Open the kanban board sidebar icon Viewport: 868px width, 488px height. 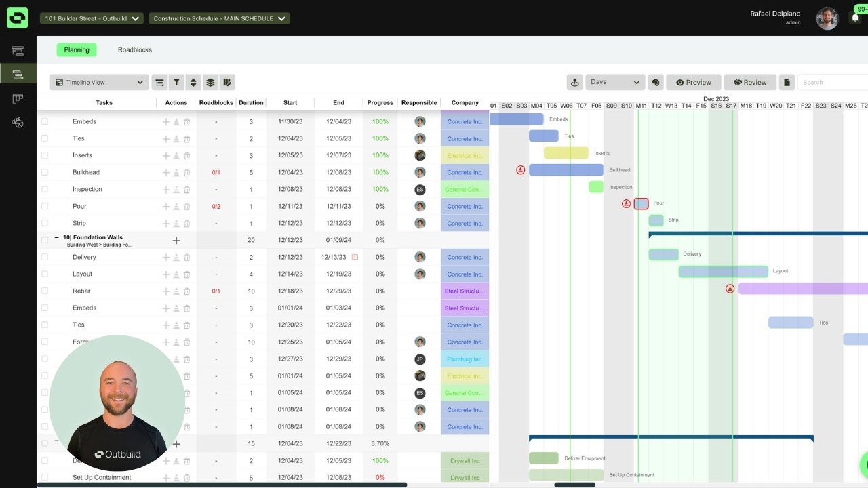coord(18,99)
